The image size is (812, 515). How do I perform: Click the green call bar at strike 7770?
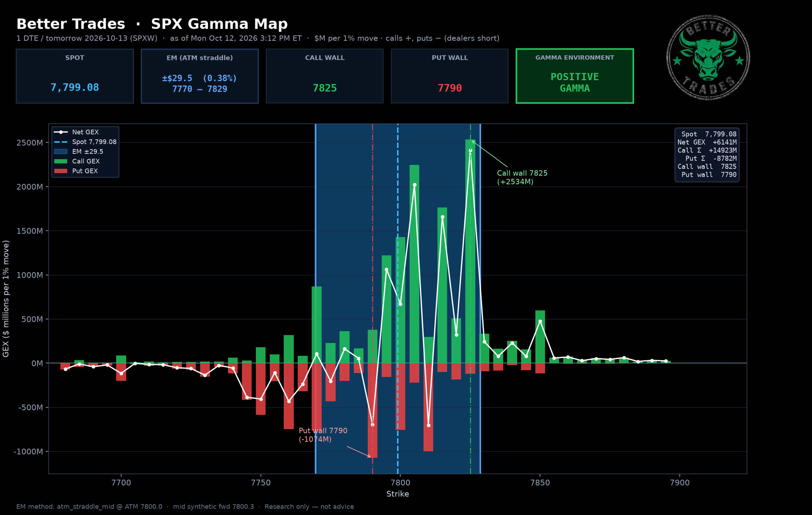(x=317, y=325)
